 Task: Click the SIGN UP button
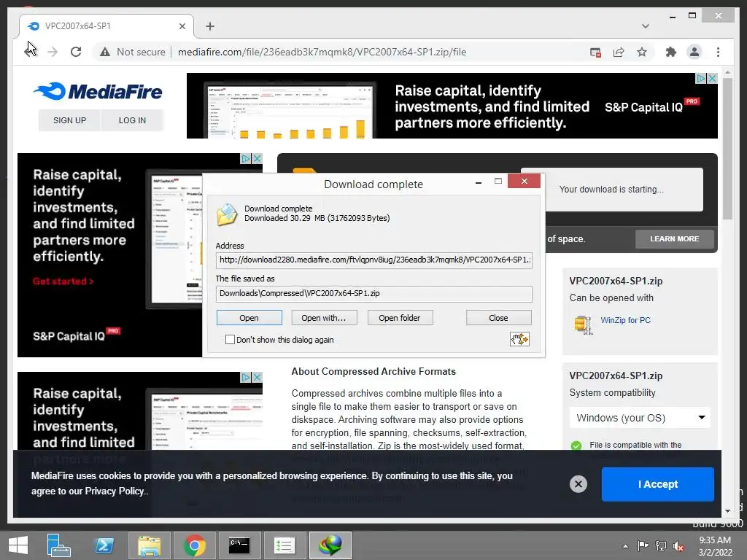[69, 120]
